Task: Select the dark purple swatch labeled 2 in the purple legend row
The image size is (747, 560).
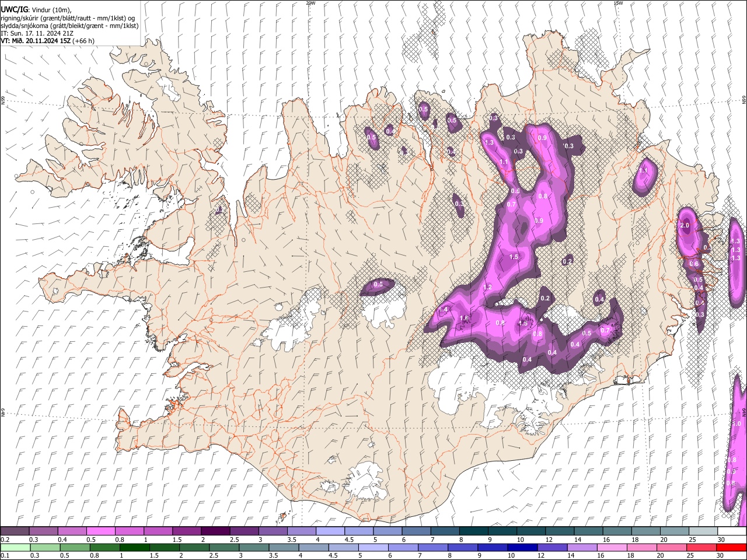Action: pos(215,531)
